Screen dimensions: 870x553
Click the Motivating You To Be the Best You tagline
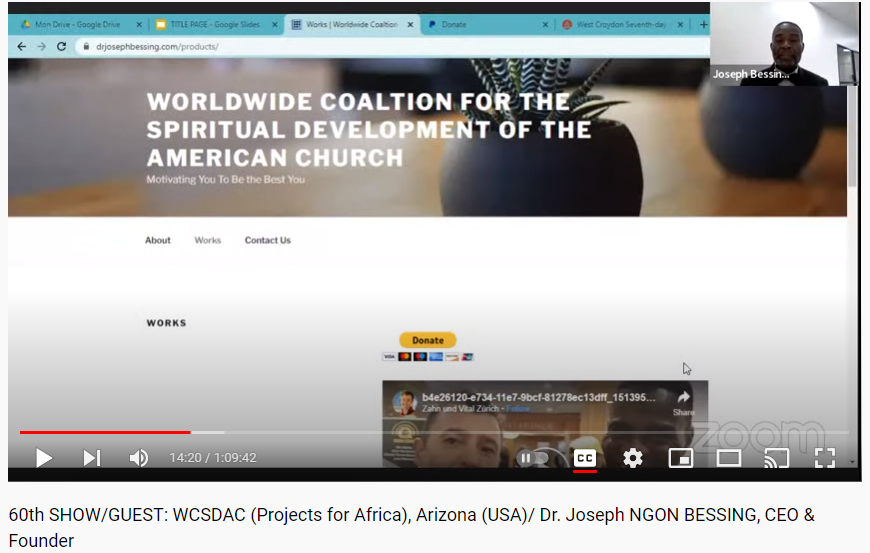[x=225, y=180]
